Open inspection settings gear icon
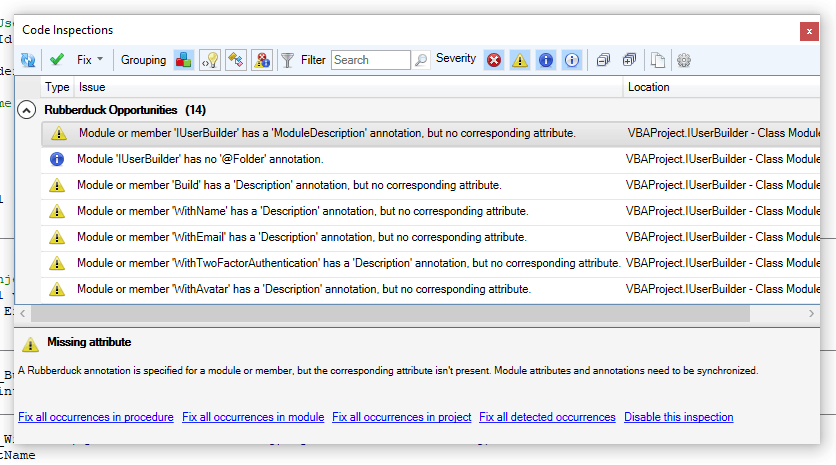The image size is (836, 465). pos(684,60)
